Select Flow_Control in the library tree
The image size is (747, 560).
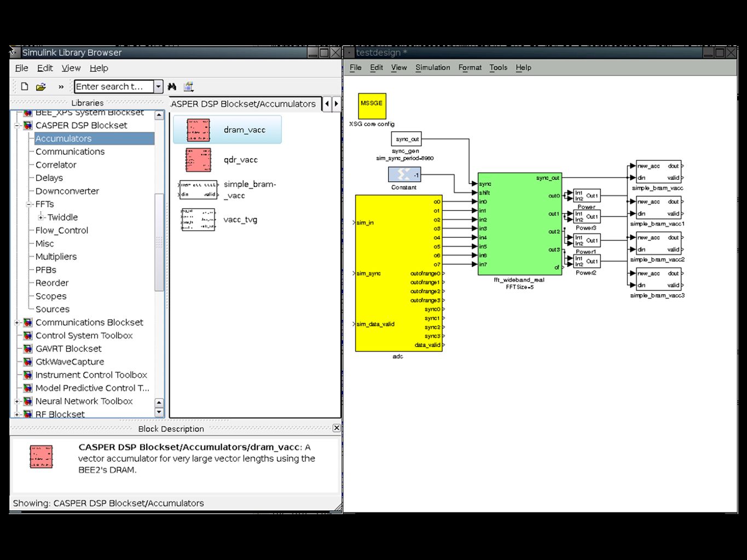[x=62, y=230]
